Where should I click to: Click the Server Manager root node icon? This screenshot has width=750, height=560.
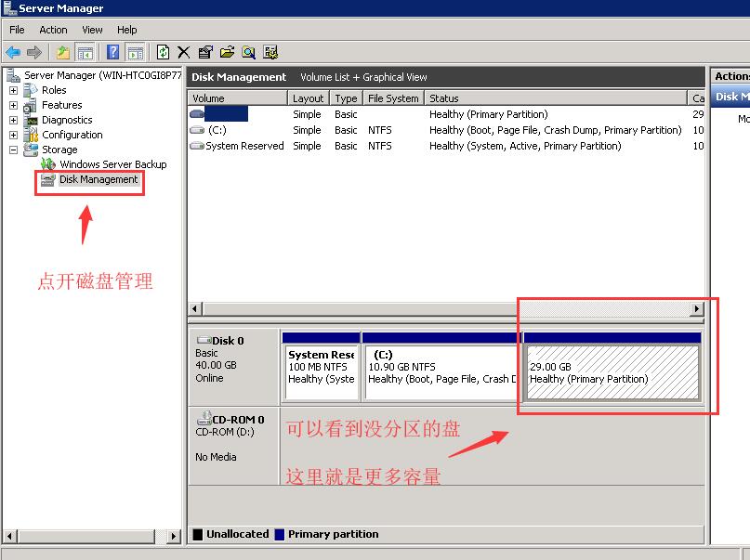[x=13, y=75]
